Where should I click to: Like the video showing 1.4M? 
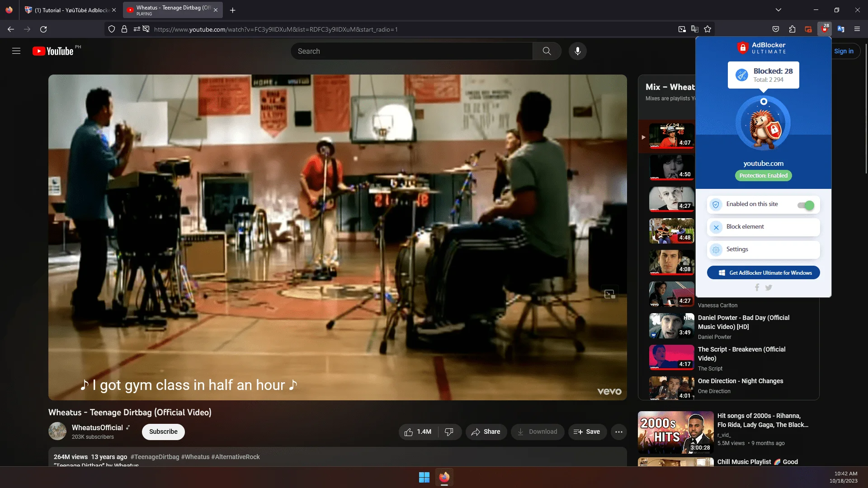coord(418,432)
